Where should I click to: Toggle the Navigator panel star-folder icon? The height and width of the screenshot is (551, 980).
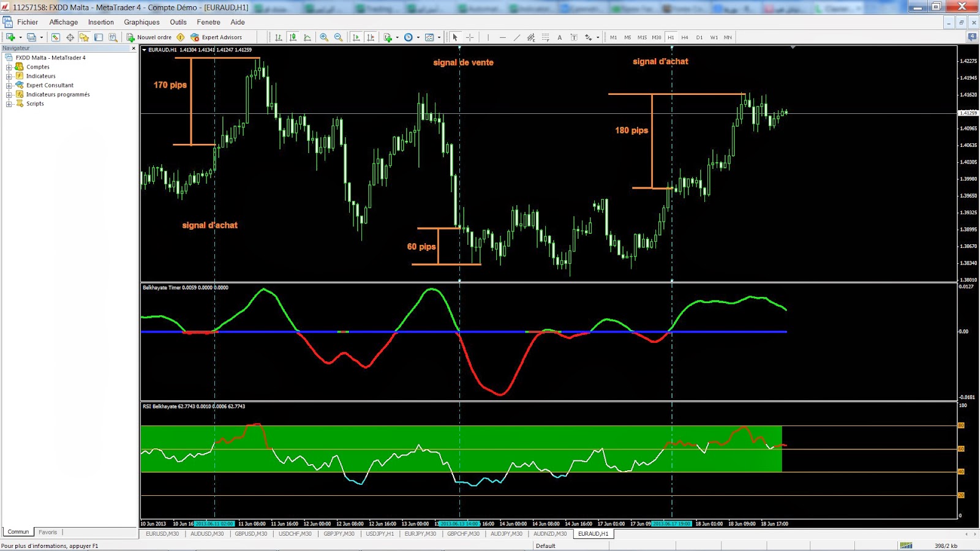tap(84, 37)
